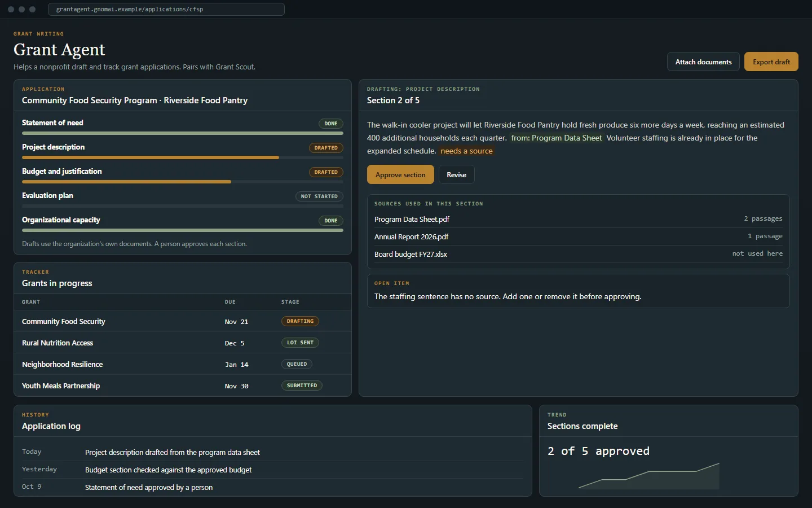Click the 'needs a source' flag
Image resolution: width=812 pixels, height=508 pixels.
click(x=466, y=151)
